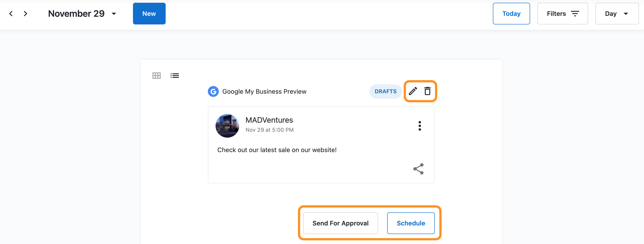This screenshot has height=244, width=644.
Task: Click the DRAFTS status badge
Action: pyautogui.click(x=385, y=92)
